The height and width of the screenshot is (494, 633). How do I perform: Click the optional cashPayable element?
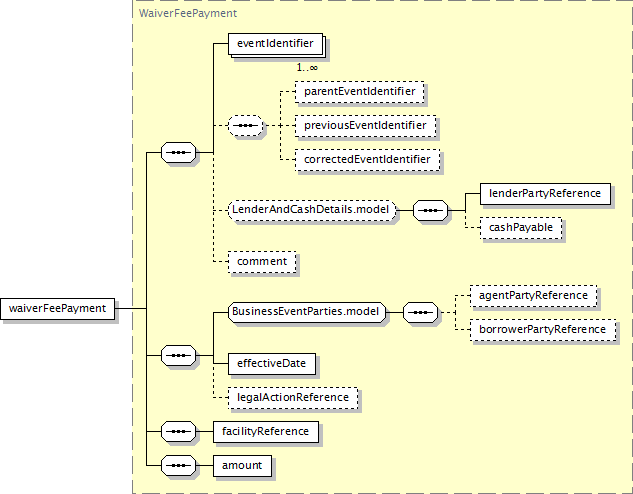[x=520, y=227]
